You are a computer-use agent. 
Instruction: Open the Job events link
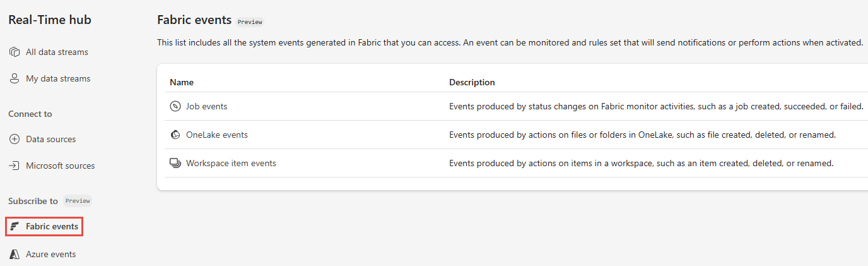coord(206,107)
